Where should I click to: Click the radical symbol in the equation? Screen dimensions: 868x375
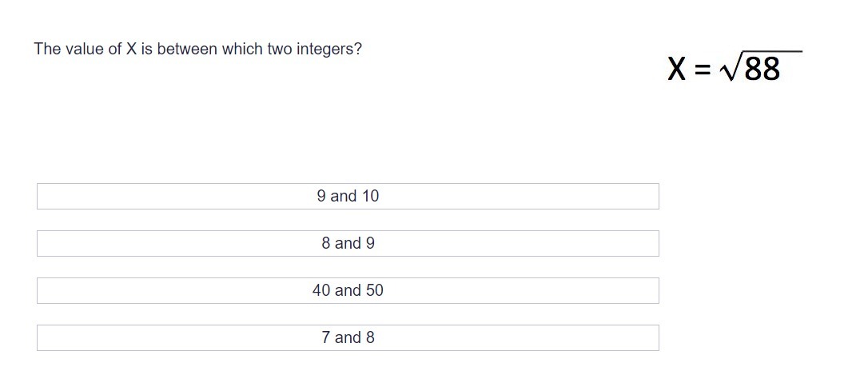pos(730,70)
